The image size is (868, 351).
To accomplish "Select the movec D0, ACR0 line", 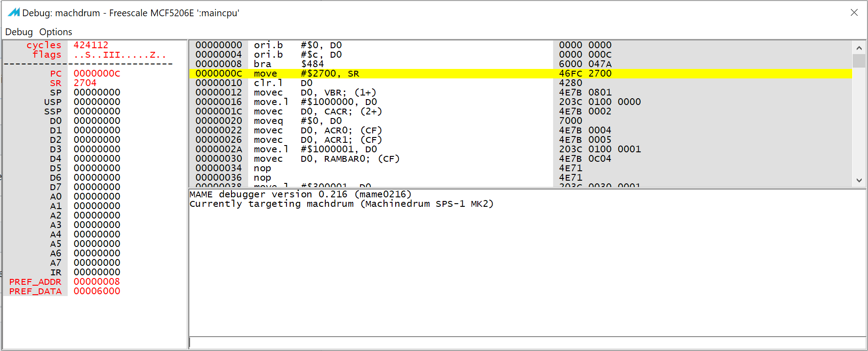I will click(x=521, y=130).
